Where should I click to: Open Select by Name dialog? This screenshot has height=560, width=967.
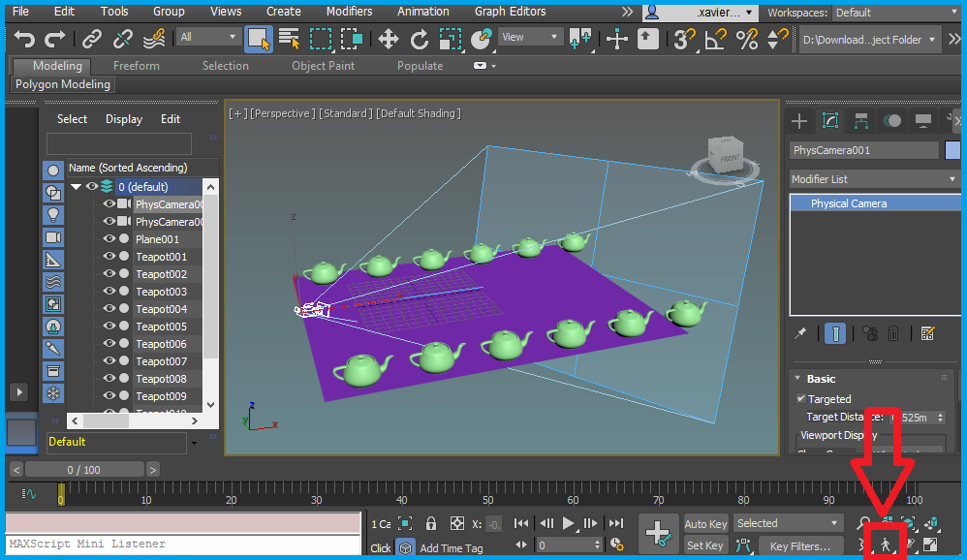[x=290, y=40]
